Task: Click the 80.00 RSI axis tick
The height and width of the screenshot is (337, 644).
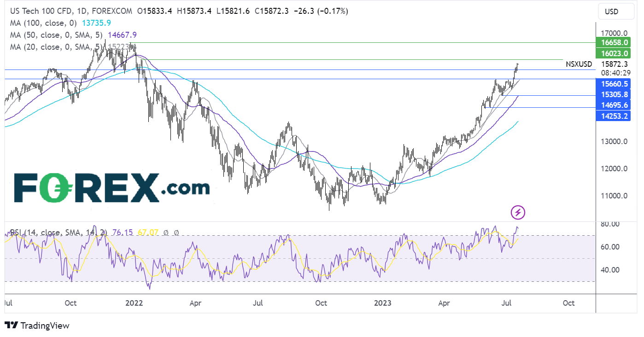Action: coord(610,224)
